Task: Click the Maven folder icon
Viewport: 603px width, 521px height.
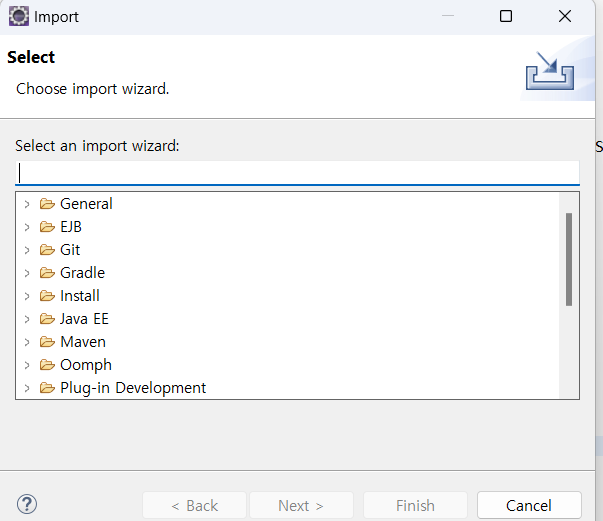Action: [47, 342]
